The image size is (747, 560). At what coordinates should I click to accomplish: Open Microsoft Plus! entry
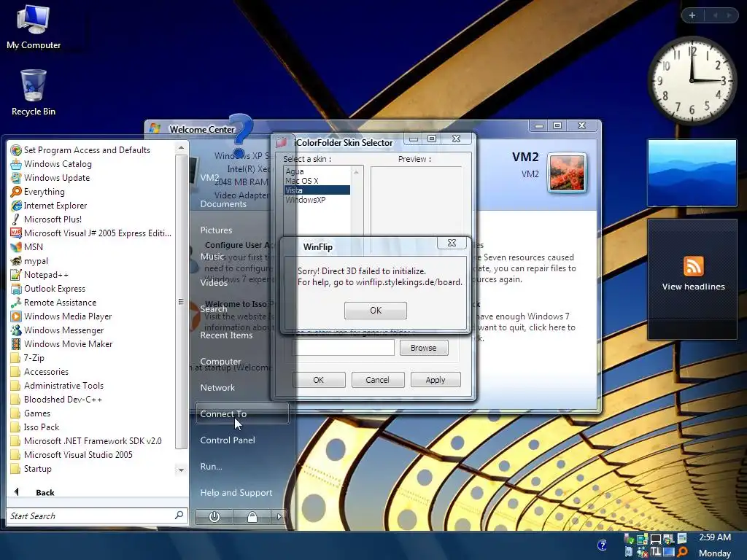(46, 219)
